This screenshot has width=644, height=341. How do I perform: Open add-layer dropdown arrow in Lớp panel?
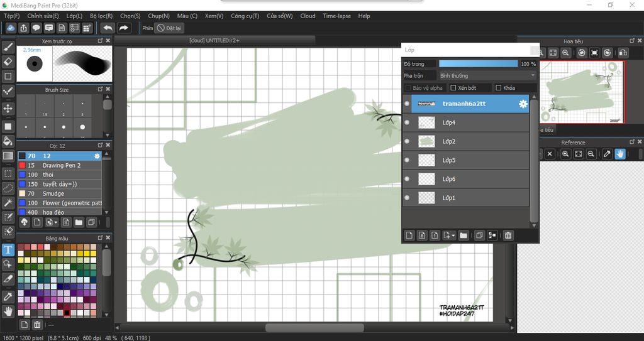(x=453, y=235)
